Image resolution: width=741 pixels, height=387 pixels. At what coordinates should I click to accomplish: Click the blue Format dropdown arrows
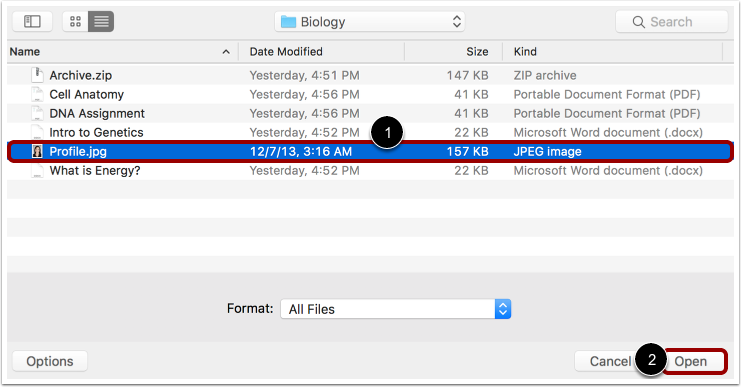(503, 309)
